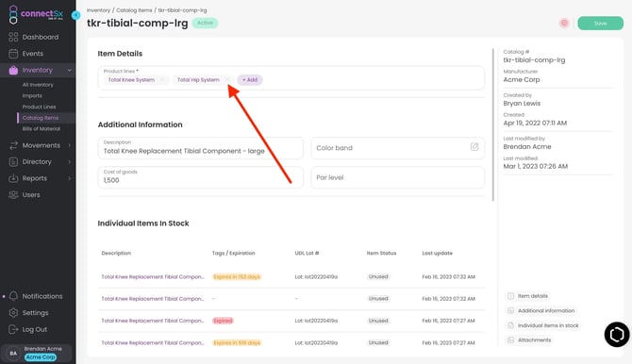Click the Color band edit icon

474,147
